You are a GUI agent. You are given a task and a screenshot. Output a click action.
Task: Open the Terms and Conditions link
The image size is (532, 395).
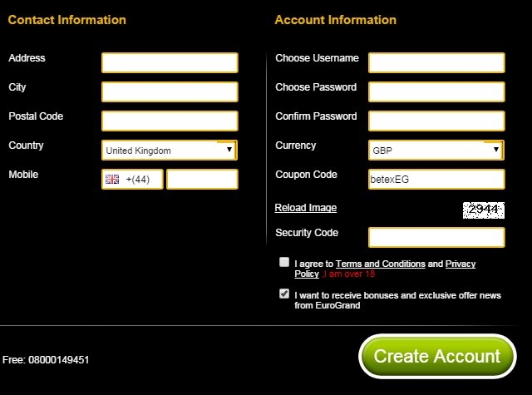(381, 264)
